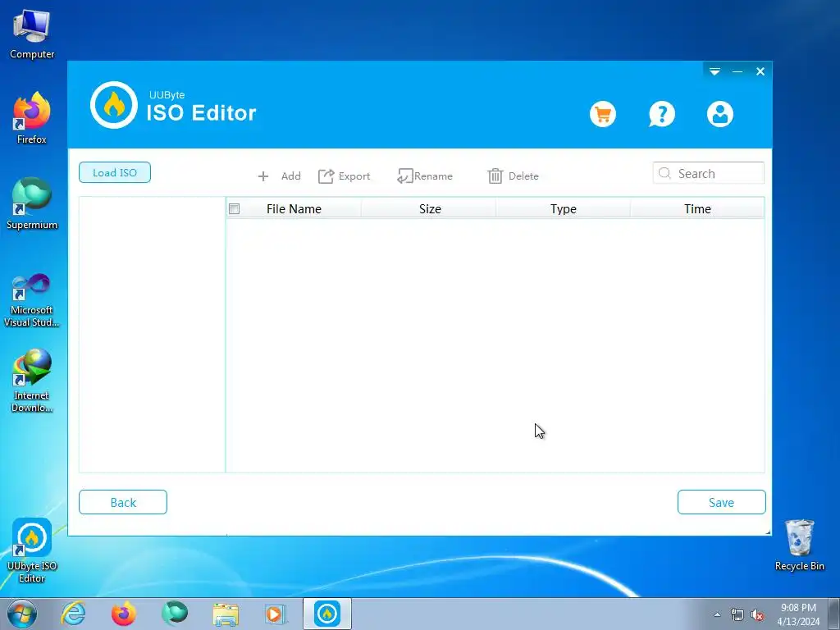The height and width of the screenshot is (630, 840).
Task: Click the taskbar clock showing 9:08 PM
Action: tap(798, 614)
